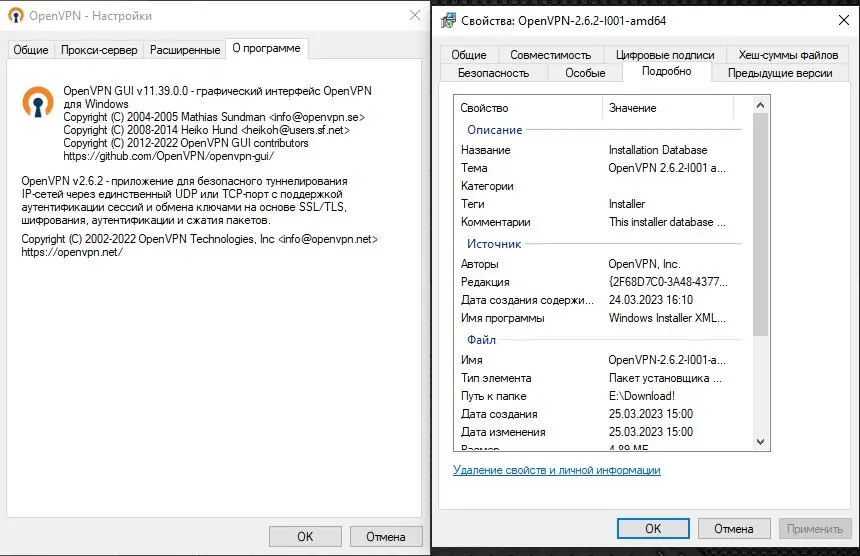Go to the Хеш-суммы файлов tab
Screen dimensions: 860x556
(x=788, y=55)
